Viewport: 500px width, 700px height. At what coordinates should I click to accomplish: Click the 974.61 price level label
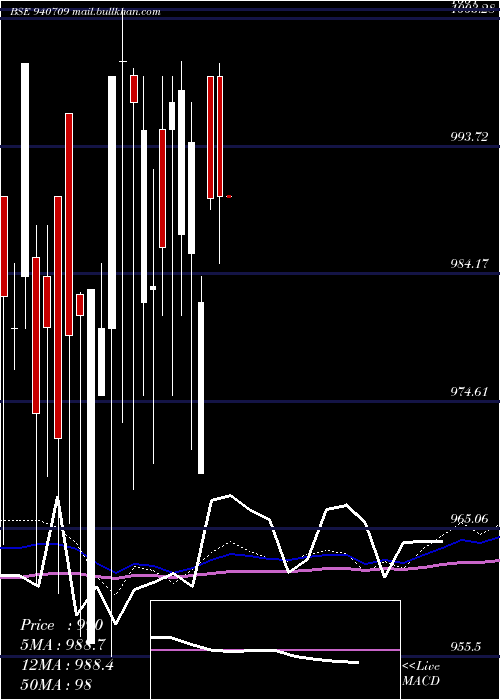[x=469, y=392]
